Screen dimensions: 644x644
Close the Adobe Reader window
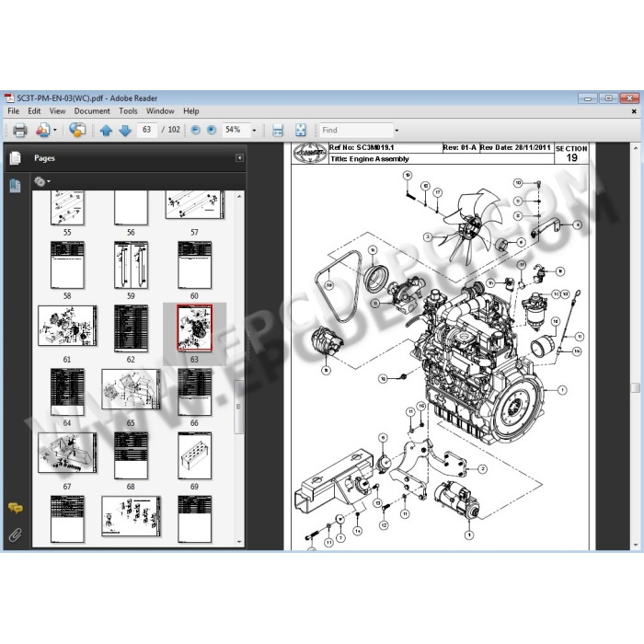coord(629,98)
